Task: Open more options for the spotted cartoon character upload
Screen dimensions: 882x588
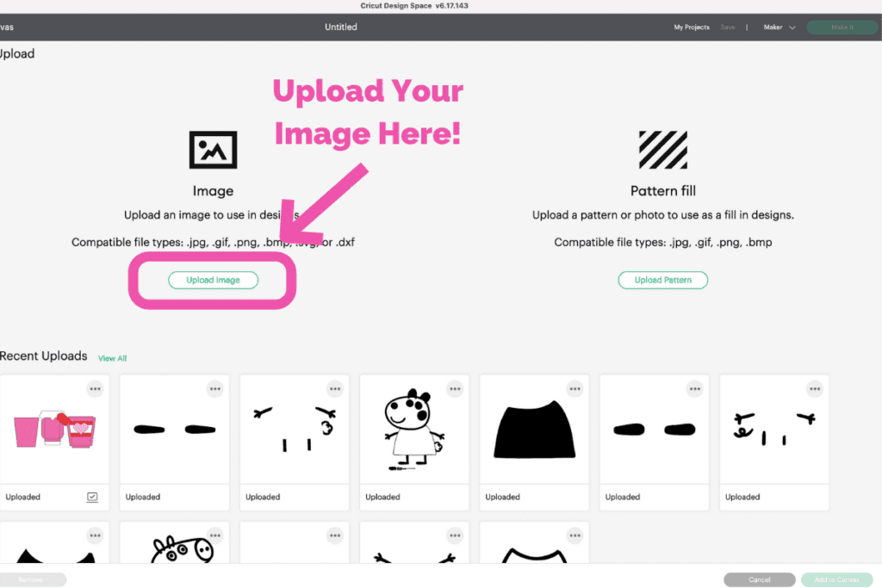Action: 455,388
